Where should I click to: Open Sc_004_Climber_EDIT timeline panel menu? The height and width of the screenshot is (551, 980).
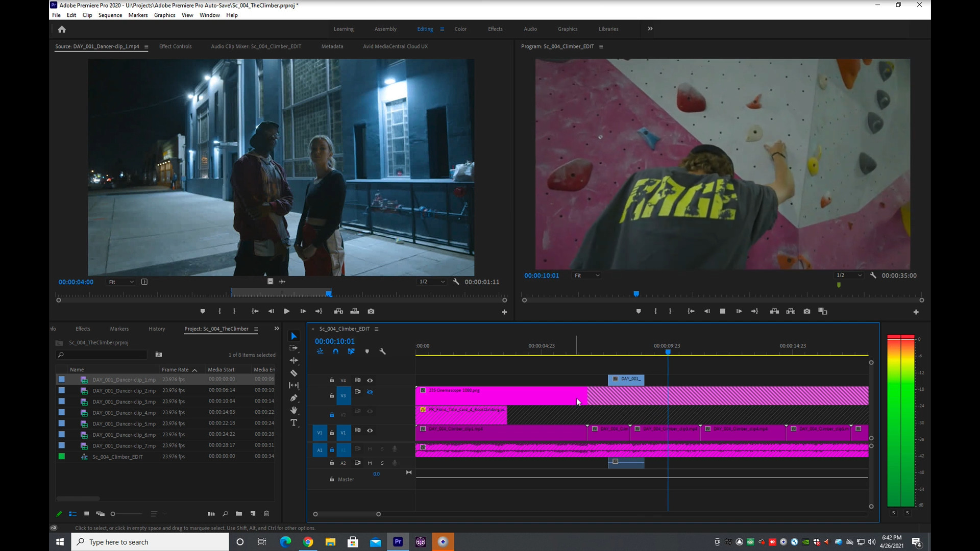click(x=377, y=329)
